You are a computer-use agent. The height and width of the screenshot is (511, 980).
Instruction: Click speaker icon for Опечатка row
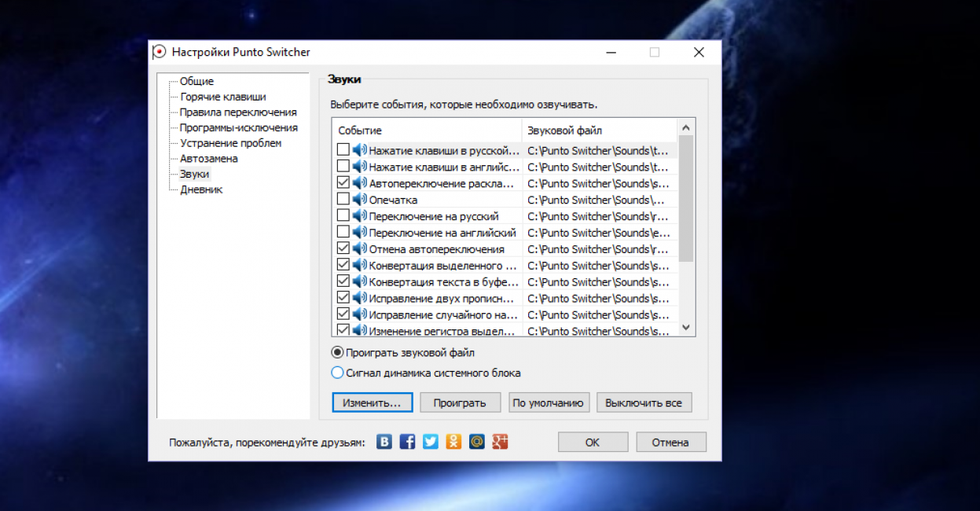coord(360,200)
